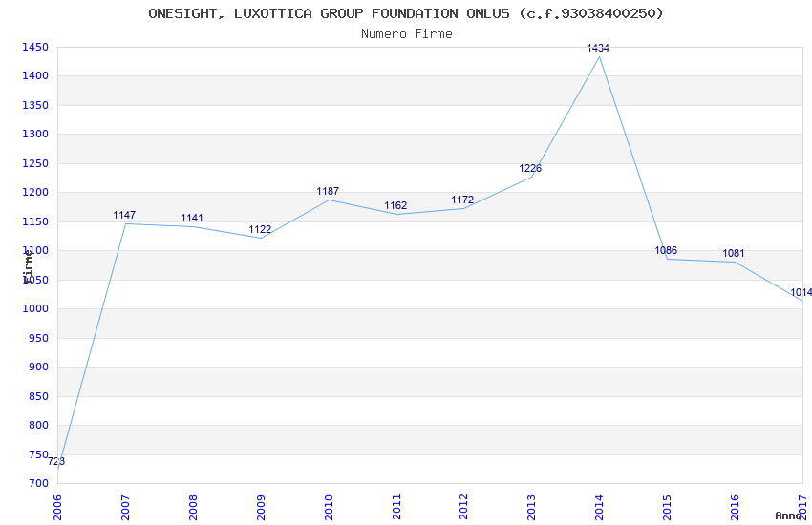Viewport: 812px width, 525px height.
Task: Click the 1300 y-axis tick label
Action: [35, 134]
